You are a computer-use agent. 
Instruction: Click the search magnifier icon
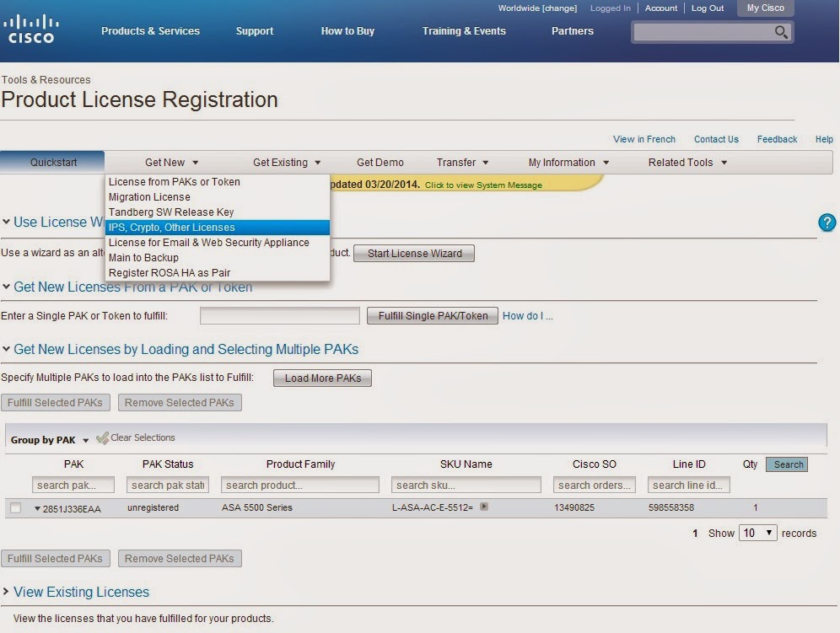click(x=781, y=32)
